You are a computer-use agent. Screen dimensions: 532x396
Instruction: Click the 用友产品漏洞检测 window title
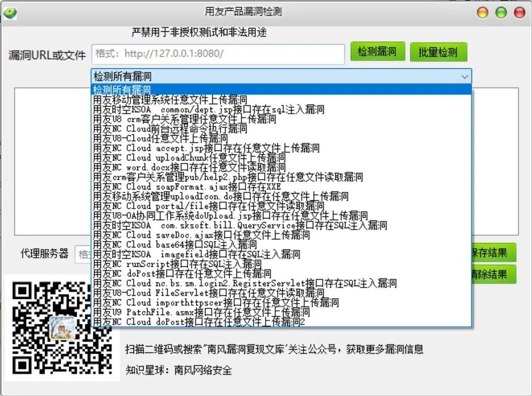[x=243, y=12]
